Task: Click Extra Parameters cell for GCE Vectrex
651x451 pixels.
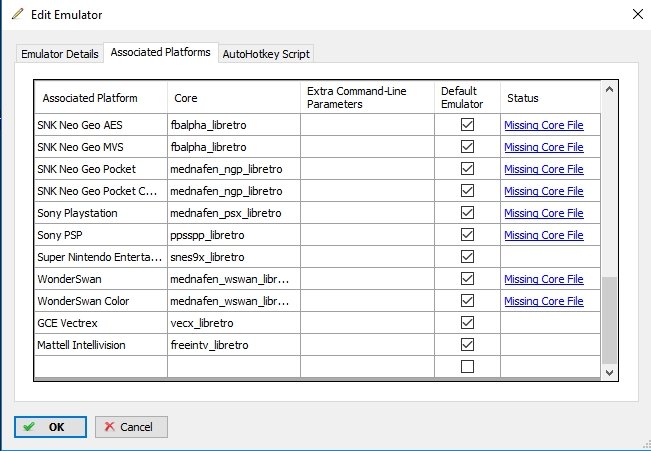Action: (367, 323)
